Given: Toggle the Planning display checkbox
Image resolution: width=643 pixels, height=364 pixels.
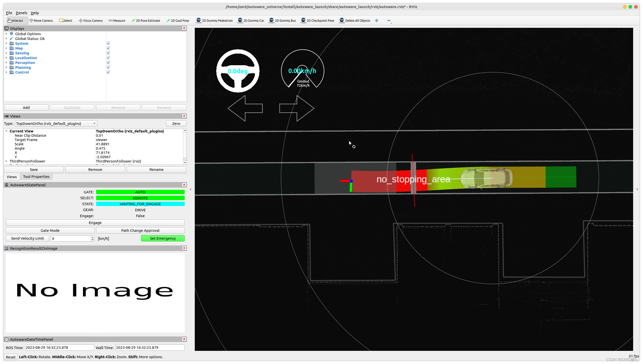Looking at the screenshot, I should (x=108, y=67).
